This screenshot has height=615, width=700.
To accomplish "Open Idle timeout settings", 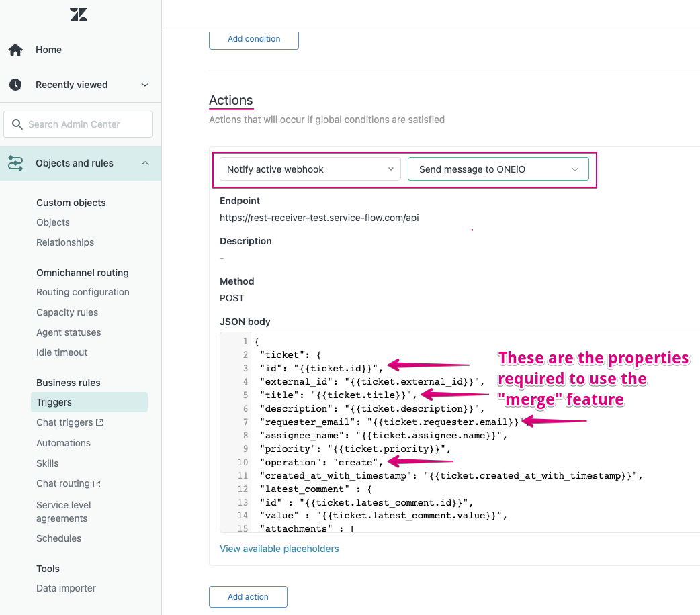I will point(62,352).
